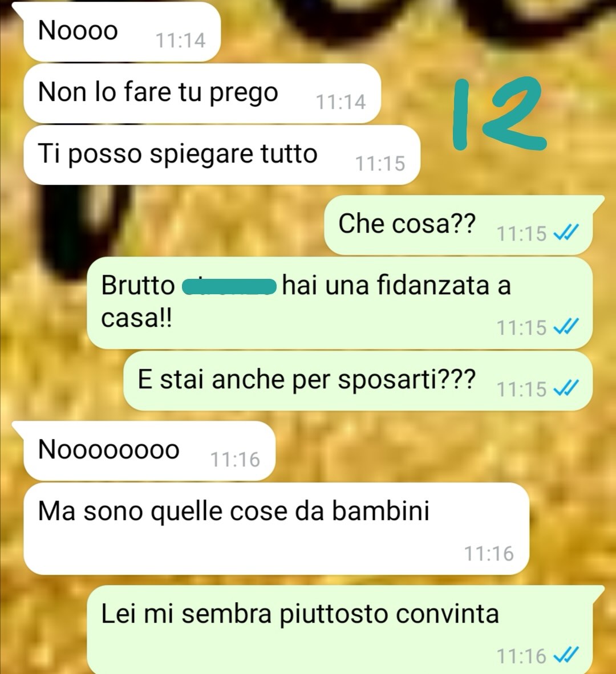Tap the words 'hai una fidanzata a'
This screenshot has width=616, height=674.
396,286
